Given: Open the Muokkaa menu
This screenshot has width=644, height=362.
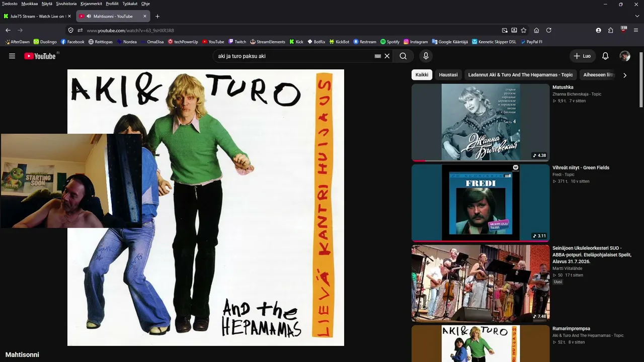Looking at the screenshot, I should tap(29, 4).
